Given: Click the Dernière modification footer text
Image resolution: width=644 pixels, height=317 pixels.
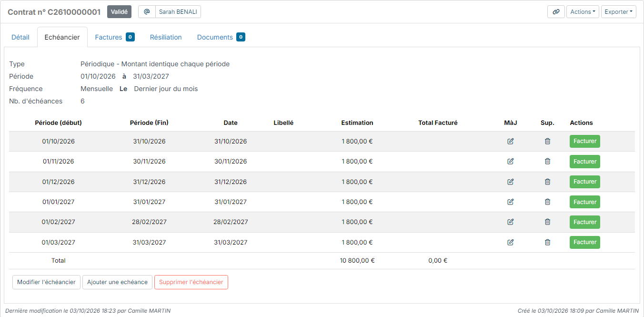Looking at the screenshot, I should click(x=88, y=311).
